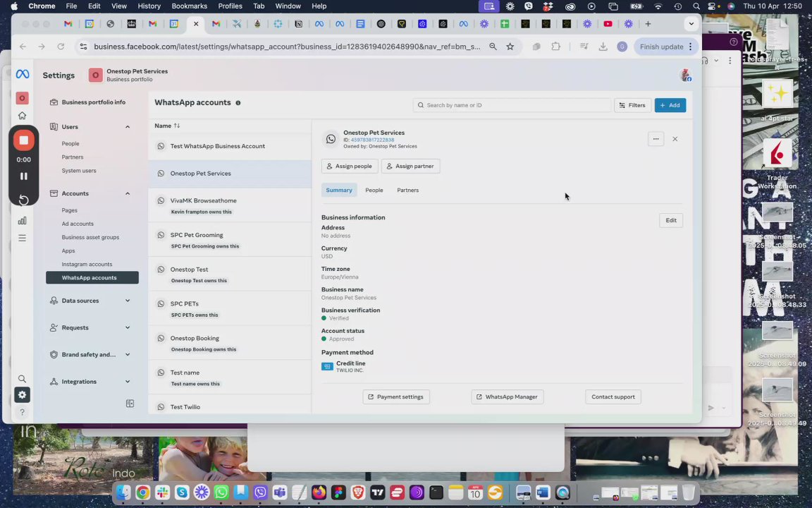
Task: Open WhatsApp Manager
Action: (x=507, y=397)
